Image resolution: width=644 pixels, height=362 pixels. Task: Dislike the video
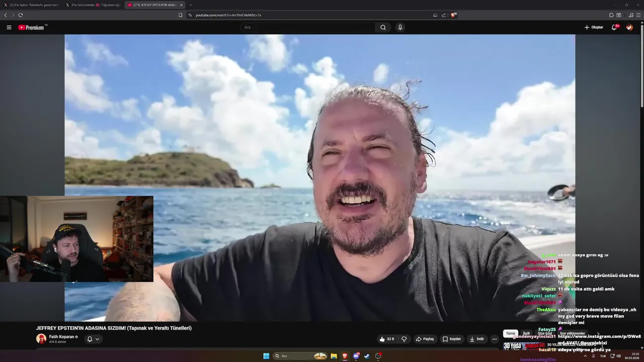point(404,339)
